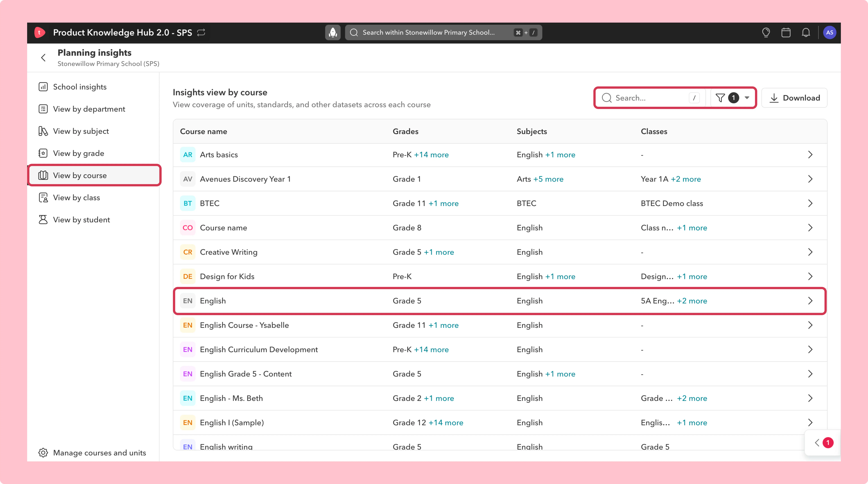The image size is (868, 484).
Task: Show more classes for English - Ms. Beth
Action: coord(692,398)
